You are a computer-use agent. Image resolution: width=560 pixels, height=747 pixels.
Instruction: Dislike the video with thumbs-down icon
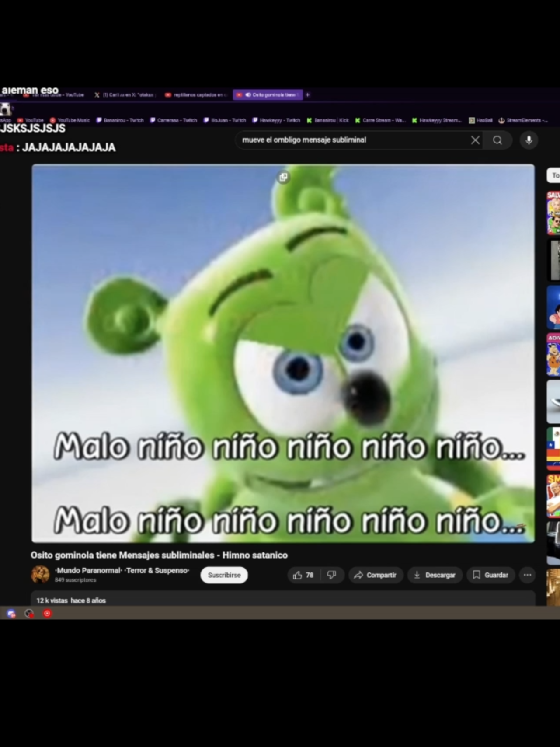332,575
